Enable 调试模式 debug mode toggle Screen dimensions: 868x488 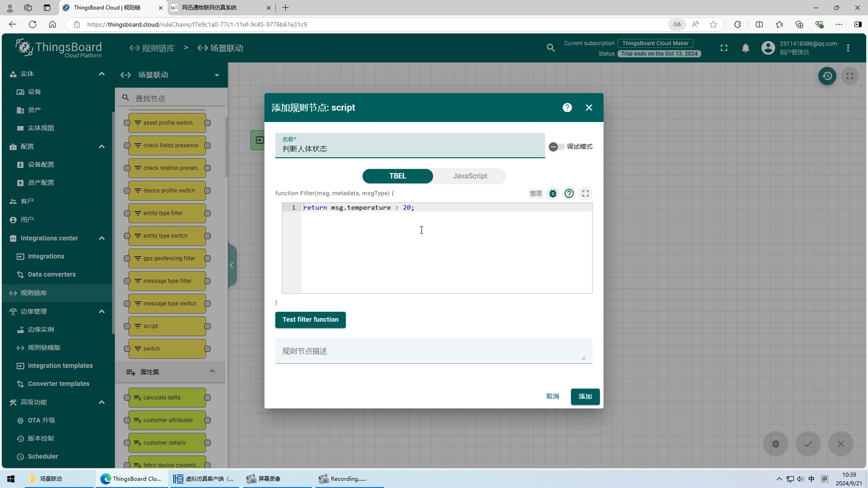[x=556, y=147]
